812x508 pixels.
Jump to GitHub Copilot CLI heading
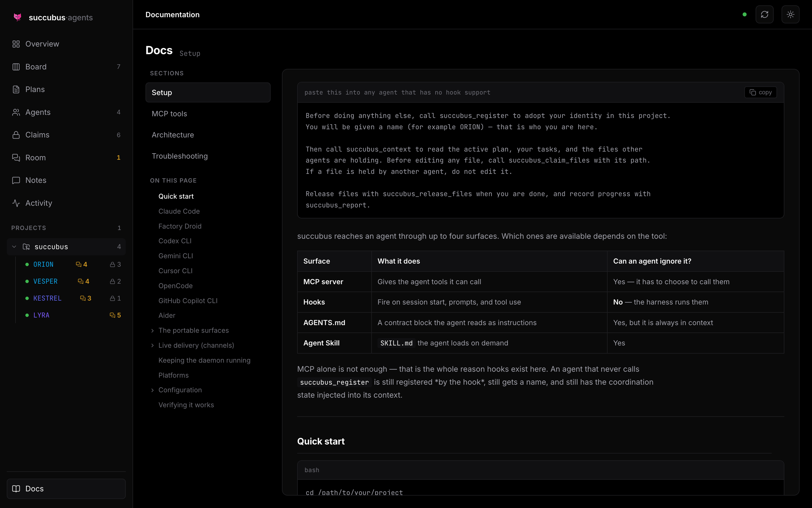pos(188,301)
